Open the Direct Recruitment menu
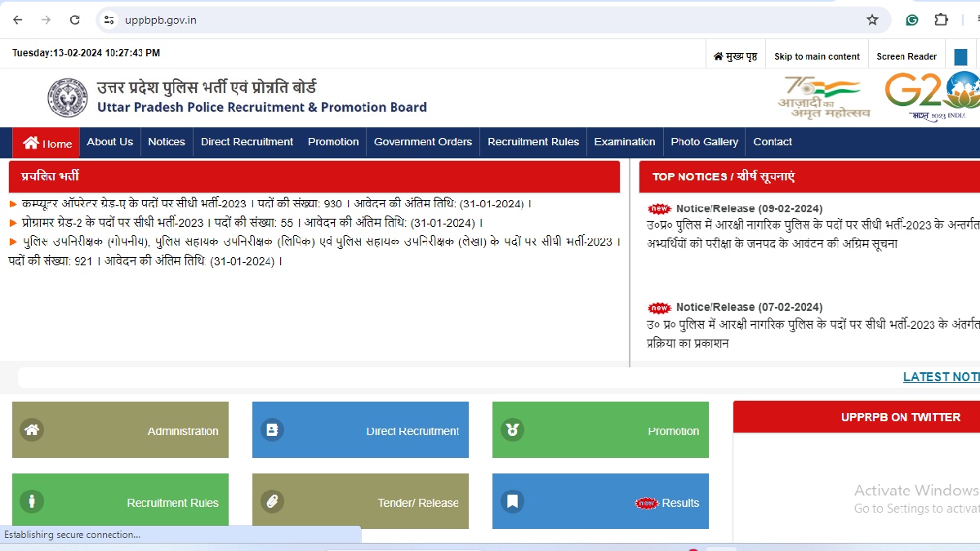This screenshot has height=551, width=980. 247,142
